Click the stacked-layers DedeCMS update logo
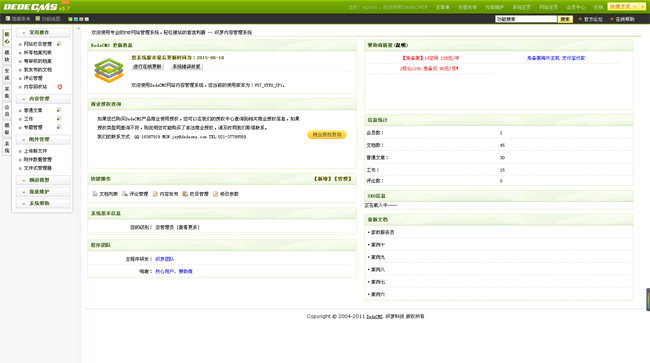Screen dimensions: 650x363 tap(109, 70)
